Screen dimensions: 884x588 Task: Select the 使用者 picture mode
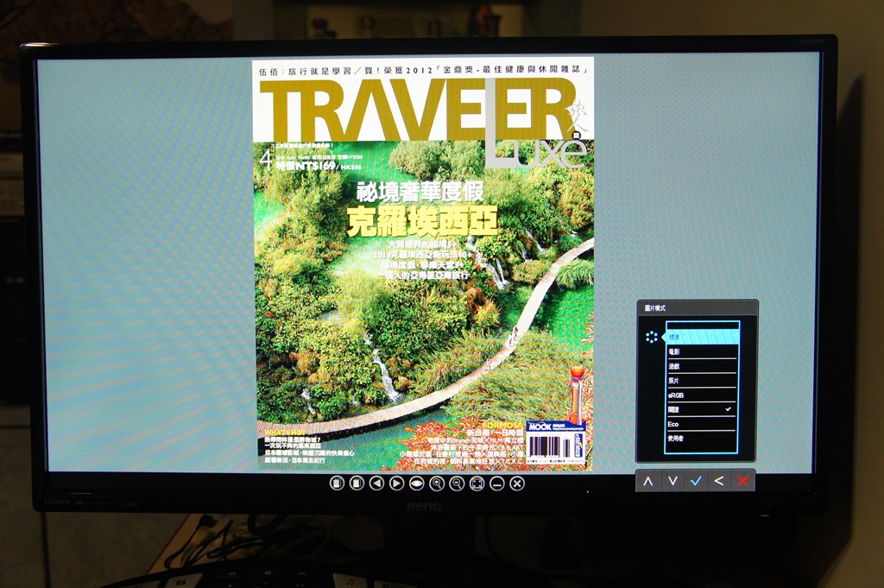click(x=703, y=438)
